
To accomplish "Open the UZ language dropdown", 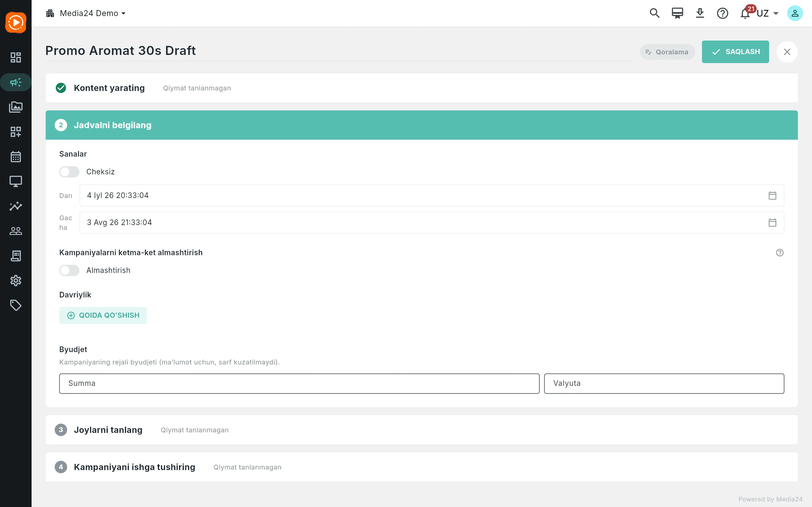I will click(x=768, y=14).
